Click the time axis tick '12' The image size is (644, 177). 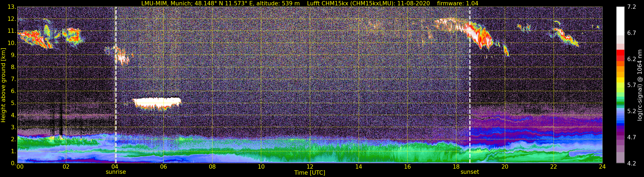click(310, 167)
